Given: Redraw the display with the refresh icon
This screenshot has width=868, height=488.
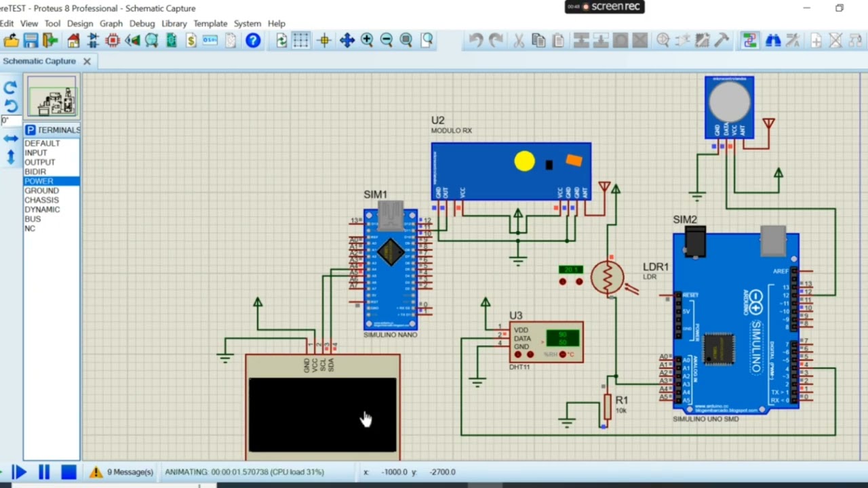Looking at the screenshot, I should click(281, 41).
